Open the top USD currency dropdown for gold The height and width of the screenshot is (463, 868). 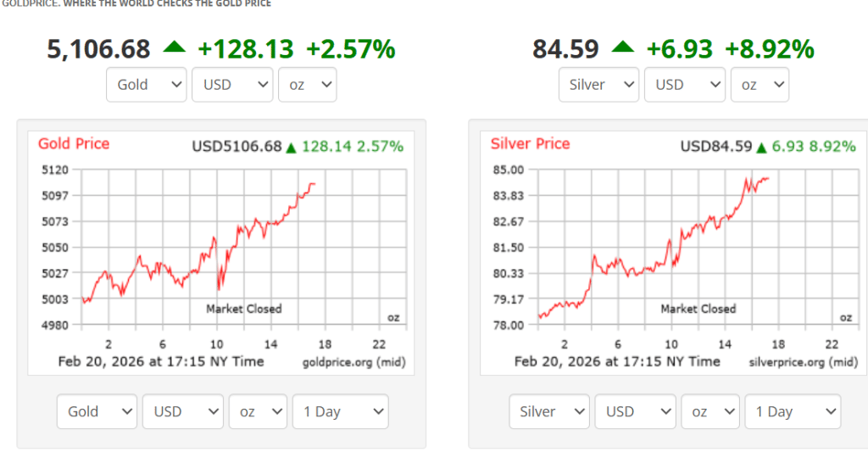(x=232, y=85)
